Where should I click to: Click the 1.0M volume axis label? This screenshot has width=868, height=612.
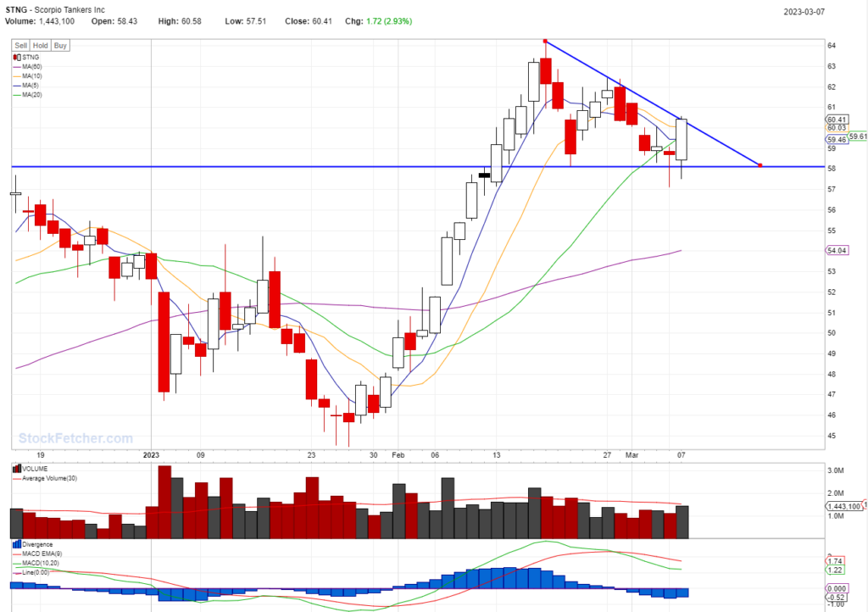point(835,515)
